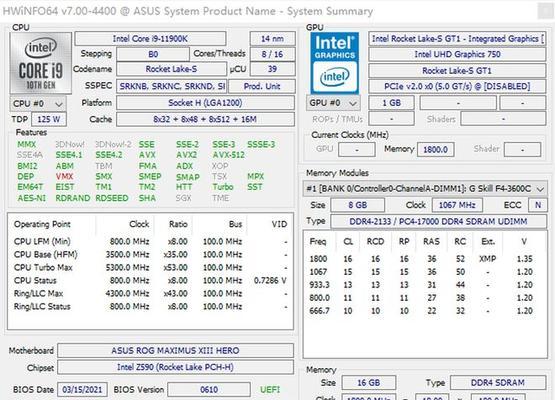Click the Intel Graphics GPU logo
The image size is (555, 400).
click(334, 63)
